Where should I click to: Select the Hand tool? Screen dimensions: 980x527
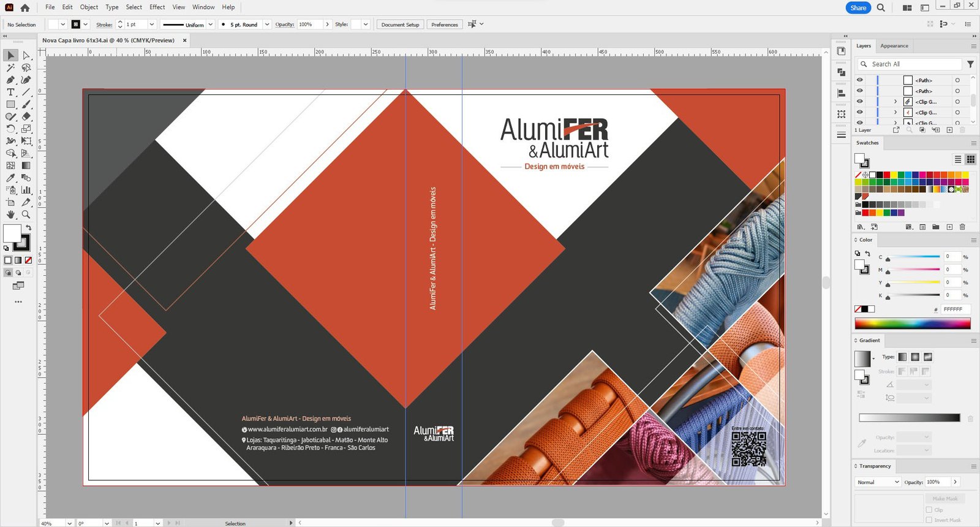10,214
